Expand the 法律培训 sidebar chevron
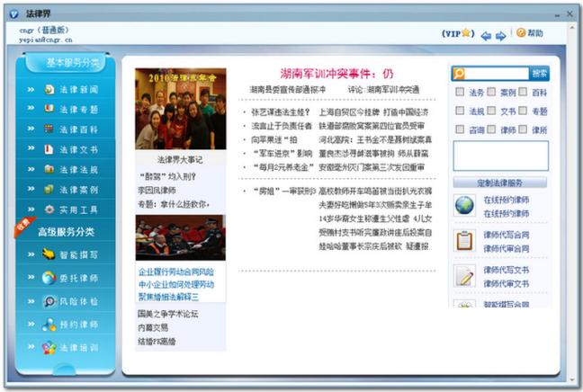Screen dimensions: 583x392 (31, 347)
